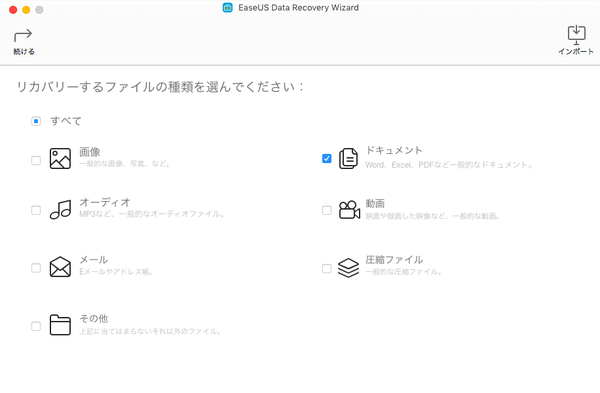The height and width of the screenshot is (393, 600).
Task: Click the 圧縮ファイル title text
Action: [395, 260]
